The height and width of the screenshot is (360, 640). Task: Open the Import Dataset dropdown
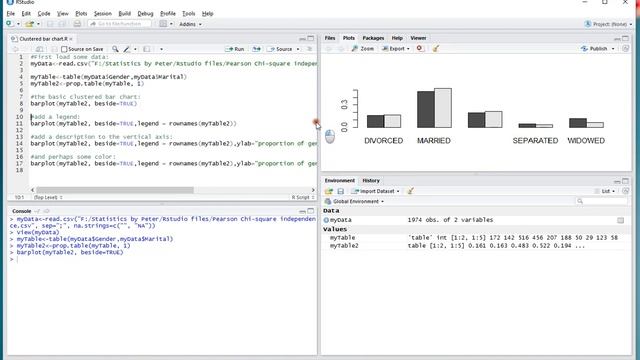tap(376, 191)
